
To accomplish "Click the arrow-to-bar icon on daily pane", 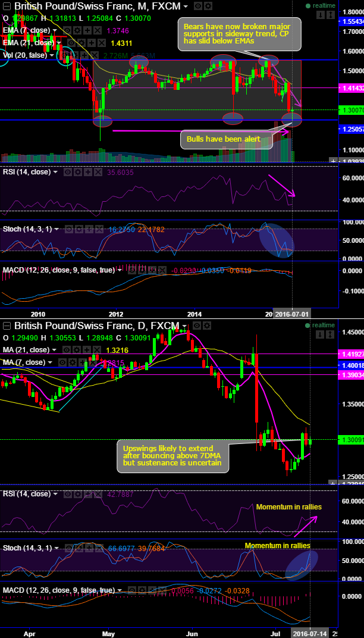I will 330,334.
